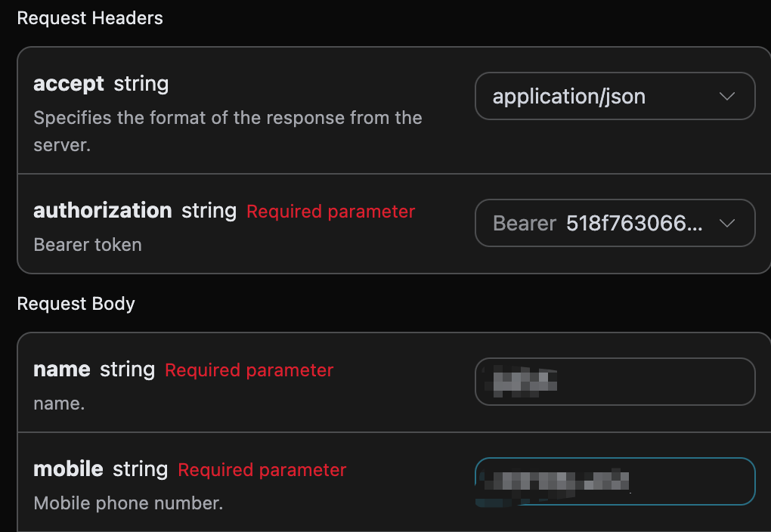Viewport: 771px width, 532px height.
Task: Expand the Bearer token authorization dropdown
Action: (614, 224)
